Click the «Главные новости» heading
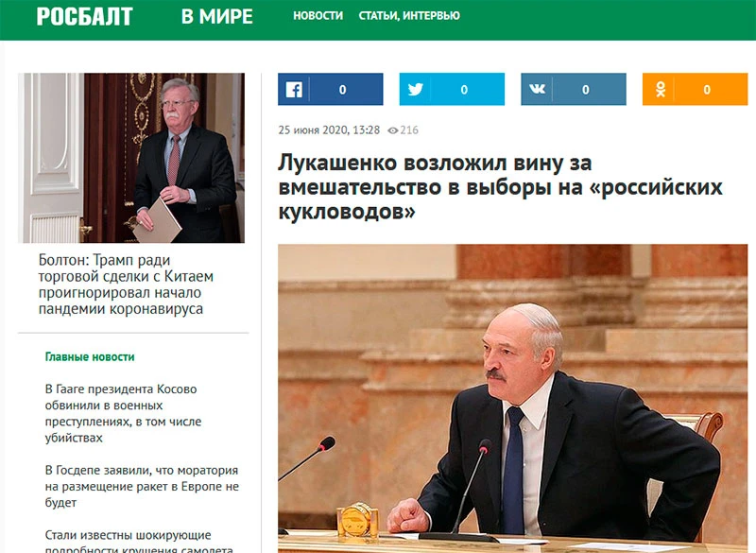This screenshot has height=553, width=756. [x=90, y=357]
